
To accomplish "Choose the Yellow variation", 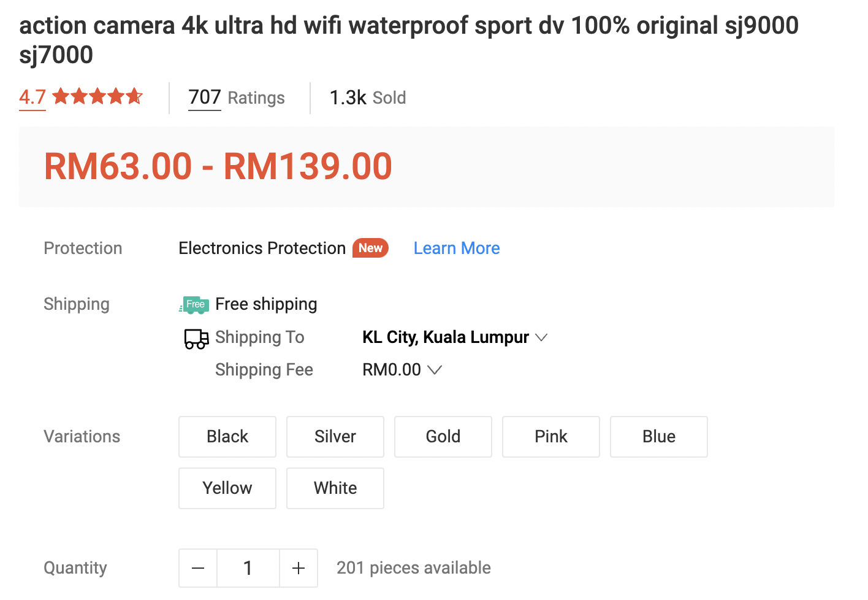I will [x=227, y=488].
